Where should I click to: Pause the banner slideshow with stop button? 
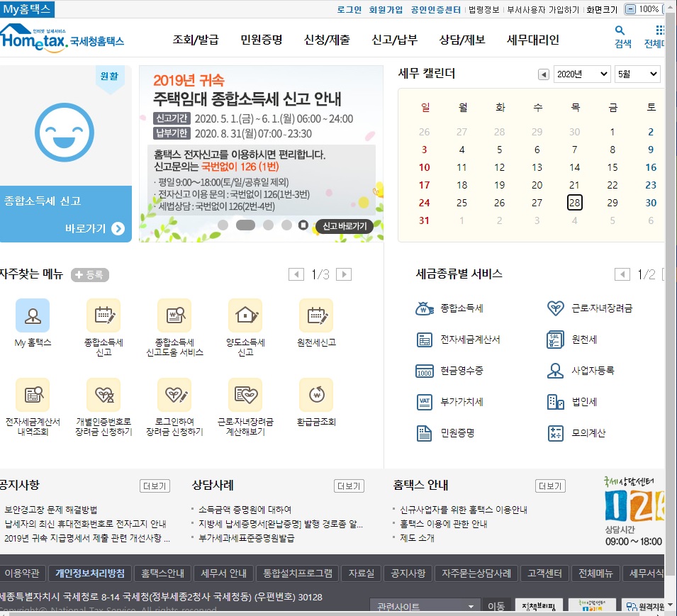[303, 225]
